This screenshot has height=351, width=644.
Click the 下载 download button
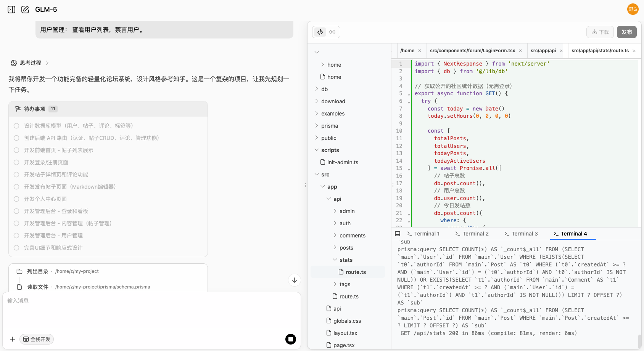600,32
